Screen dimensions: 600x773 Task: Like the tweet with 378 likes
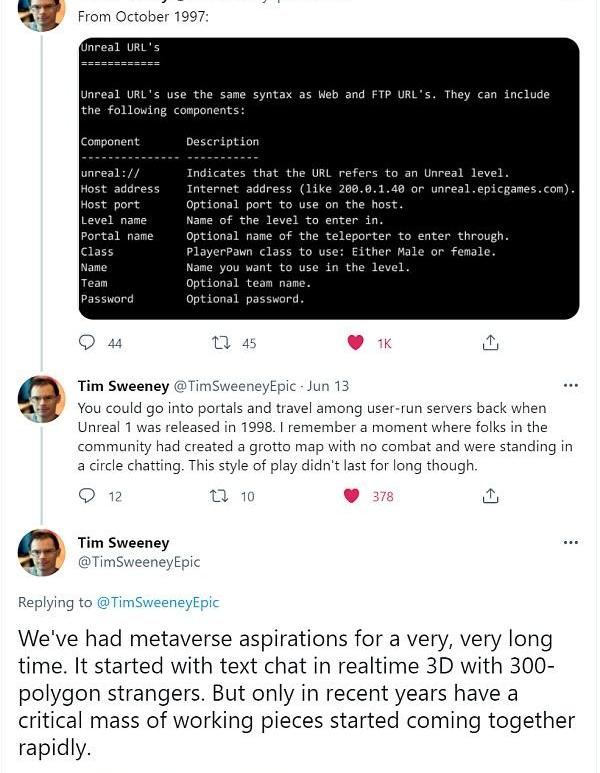click(351, 496)
